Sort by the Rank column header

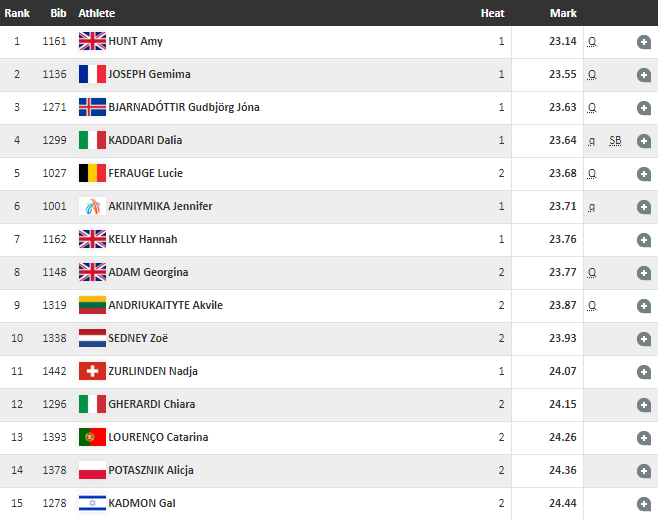tap(17, 13)
